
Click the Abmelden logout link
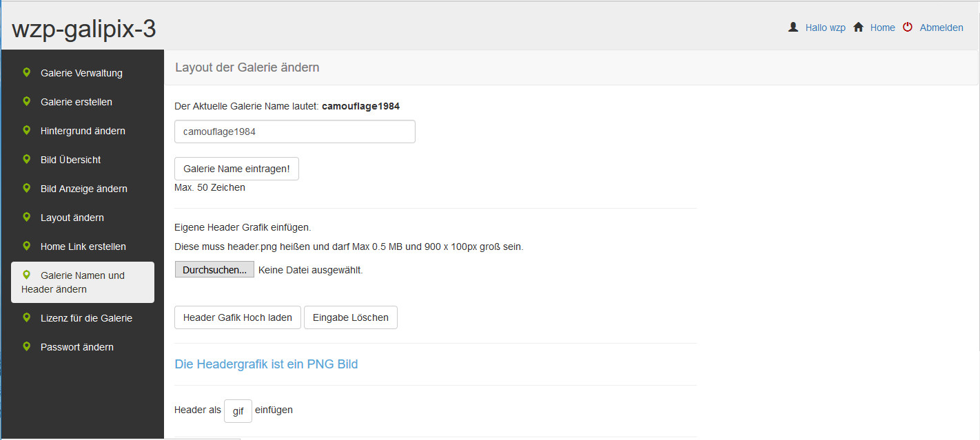click(941, 28)
